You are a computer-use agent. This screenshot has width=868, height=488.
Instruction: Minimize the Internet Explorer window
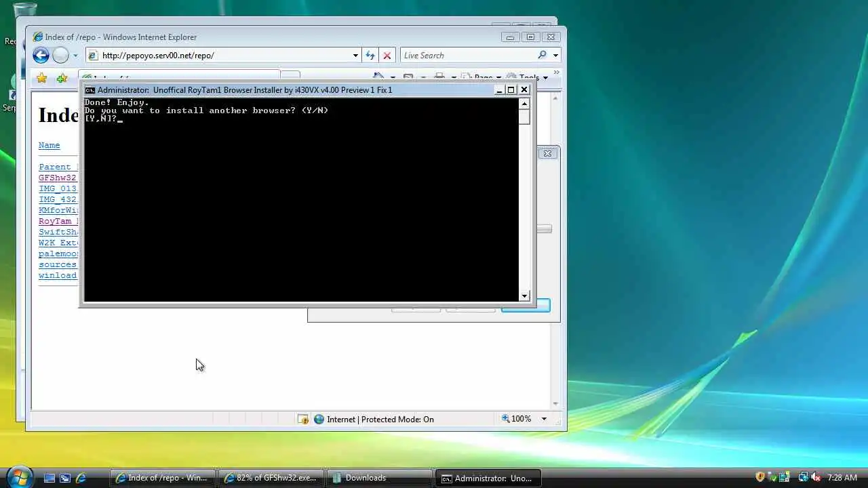[x=511, y=37]
